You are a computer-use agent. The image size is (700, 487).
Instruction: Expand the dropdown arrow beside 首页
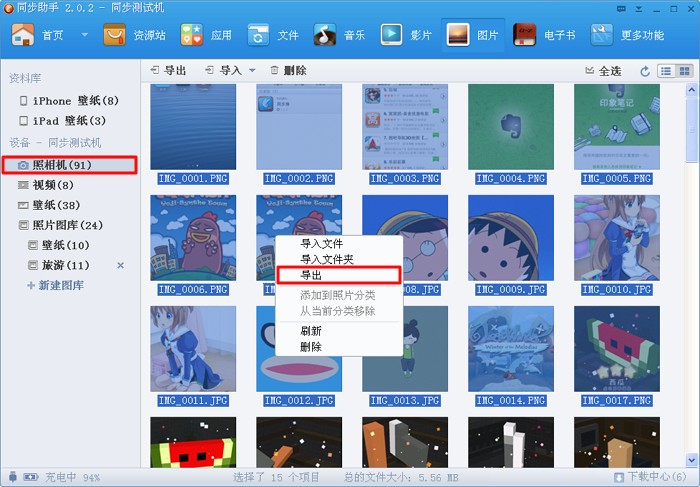point(84,34)
